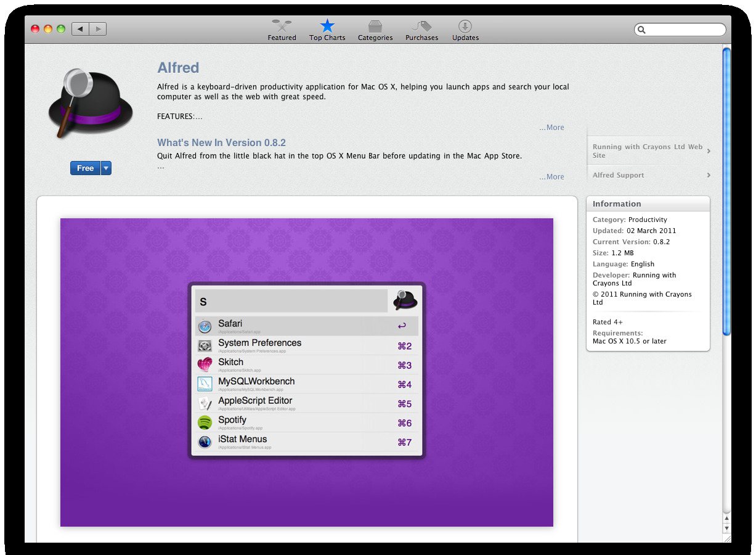Click the letter s in Alfred search bar
756x555 pixels.
(203, 302)
